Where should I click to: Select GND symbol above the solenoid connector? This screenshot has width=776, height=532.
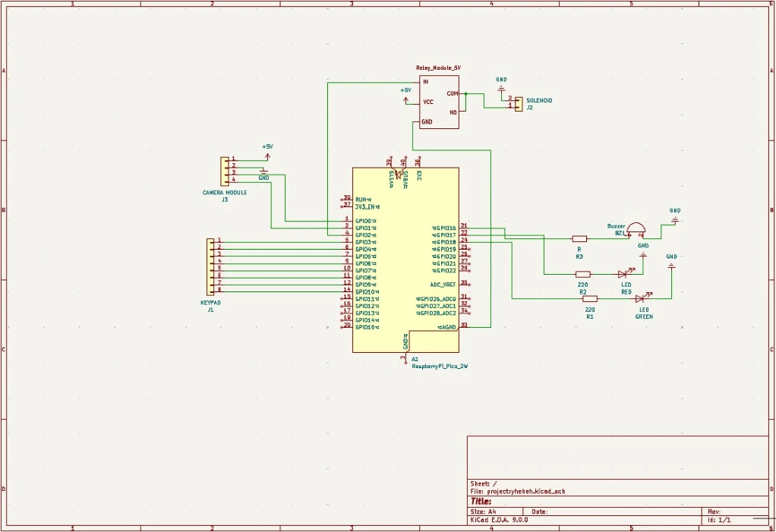point(501,83)
